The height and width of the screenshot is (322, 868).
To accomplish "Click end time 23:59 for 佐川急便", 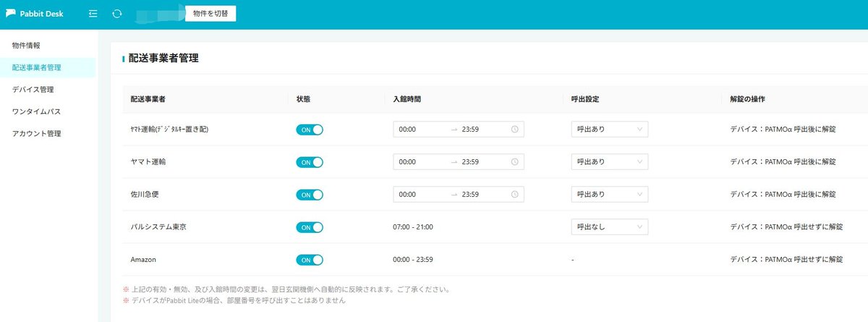I will point(470,195).
